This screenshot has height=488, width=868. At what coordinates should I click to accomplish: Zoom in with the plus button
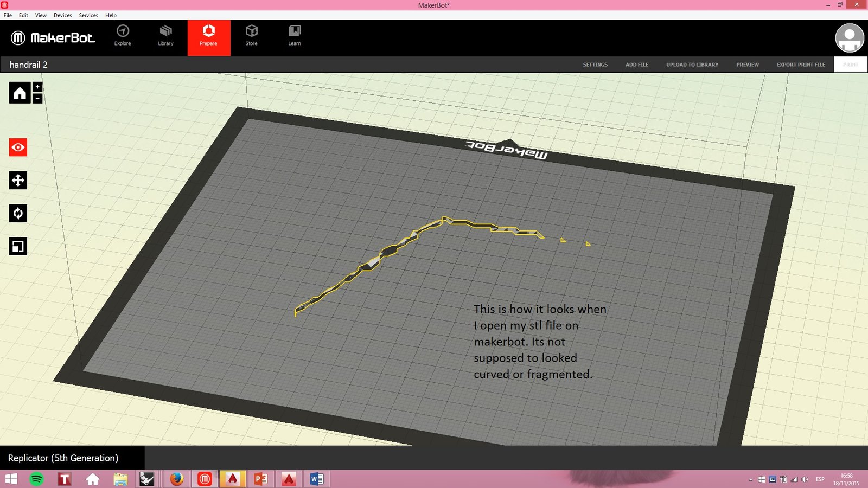tap(37, 87)
